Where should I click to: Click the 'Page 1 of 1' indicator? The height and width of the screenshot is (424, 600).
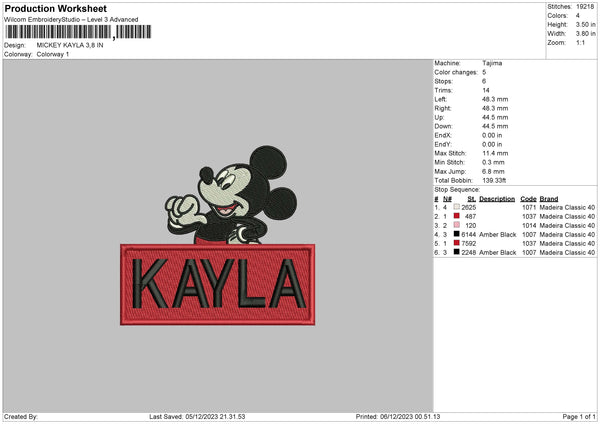pos(579,416)
